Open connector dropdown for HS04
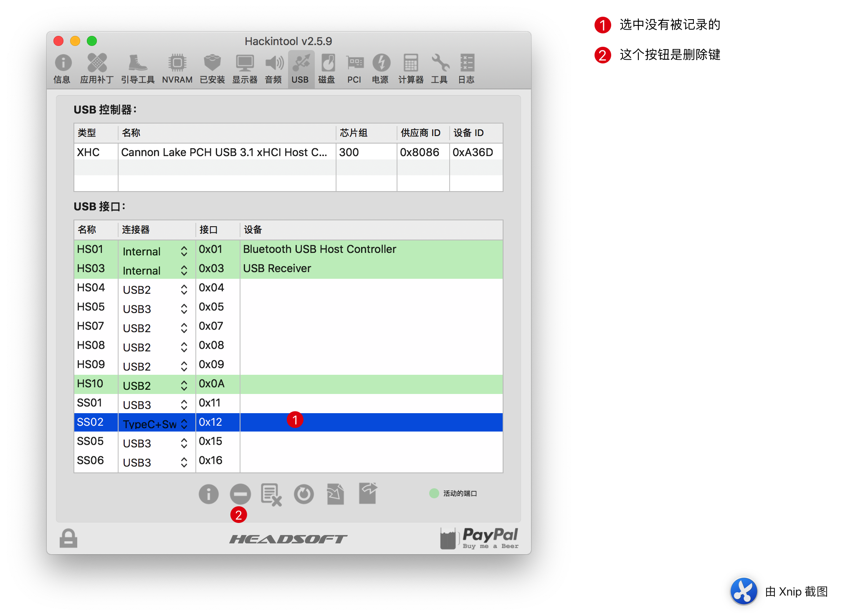The height and width of the screenshot is (616, 845). pos(155,290)
